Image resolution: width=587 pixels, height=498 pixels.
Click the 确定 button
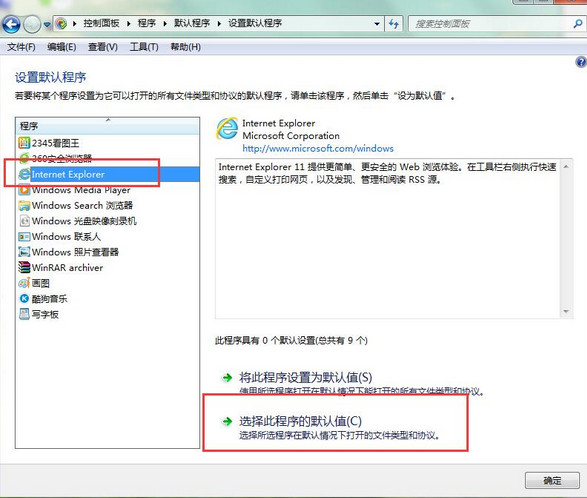click(x=552, y=480)
